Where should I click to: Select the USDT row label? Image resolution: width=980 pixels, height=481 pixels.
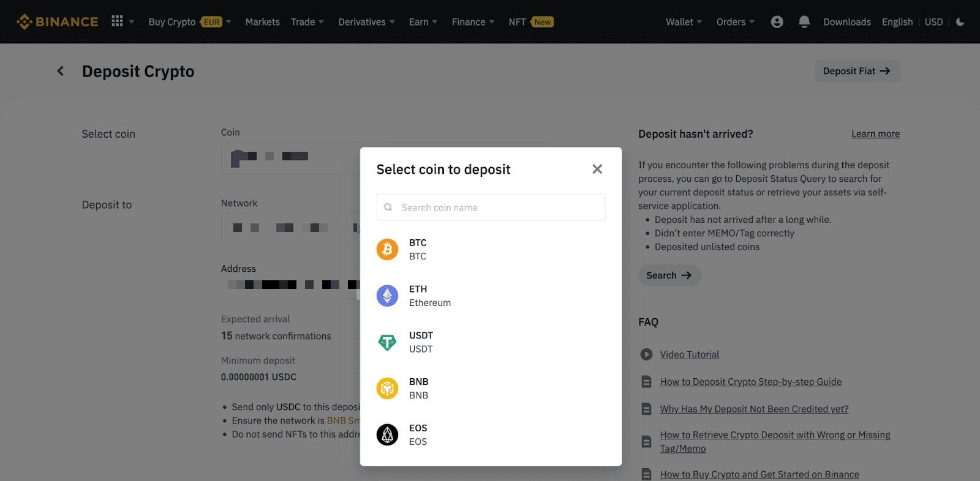421,342
